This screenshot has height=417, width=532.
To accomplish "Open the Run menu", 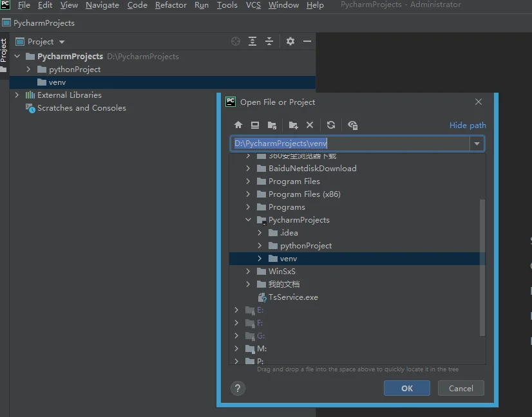I will click(201, 5).
